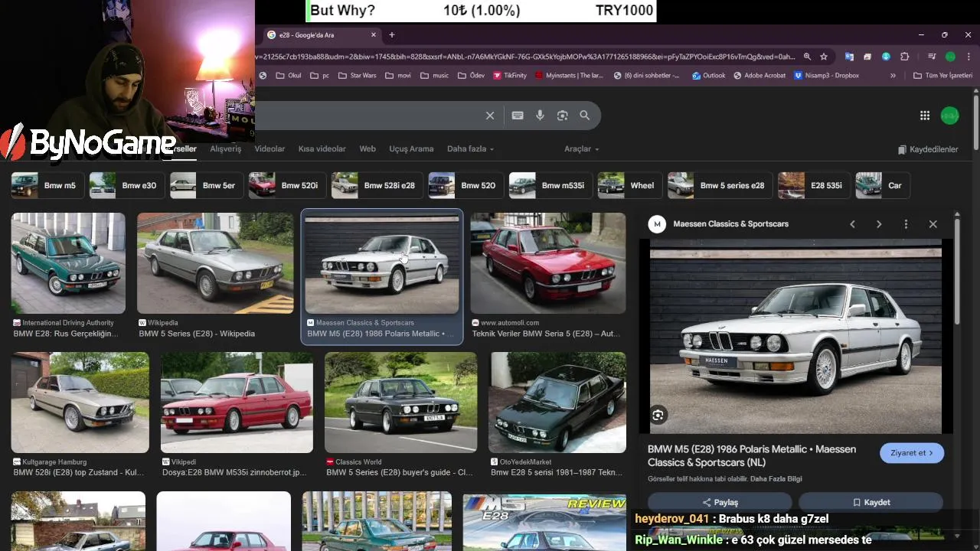The image size is (980, 551).
Task: Open the preview panel three-dot menu
Action: (906, 224)
